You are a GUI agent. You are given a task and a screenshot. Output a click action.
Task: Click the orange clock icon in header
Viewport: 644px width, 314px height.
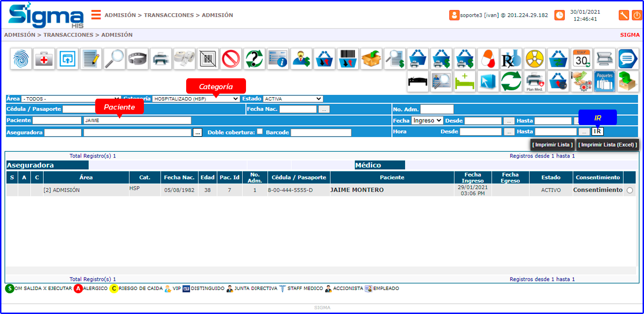coord(560,15)
